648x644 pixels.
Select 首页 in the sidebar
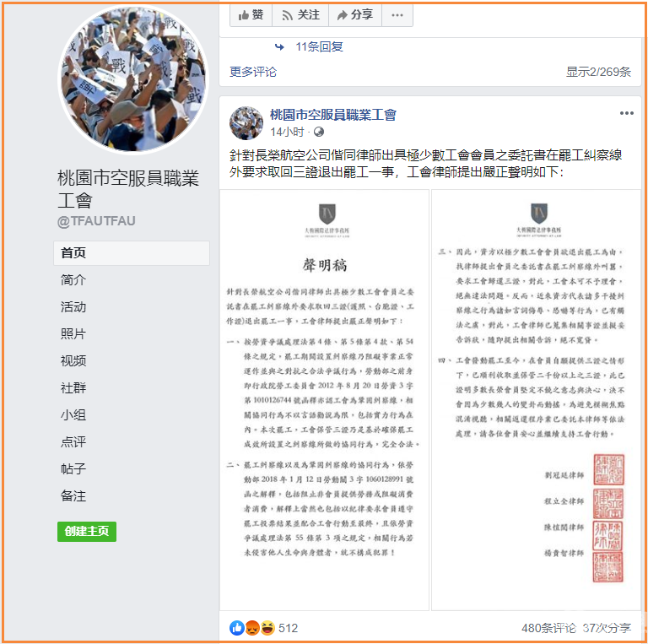(132, 253)
